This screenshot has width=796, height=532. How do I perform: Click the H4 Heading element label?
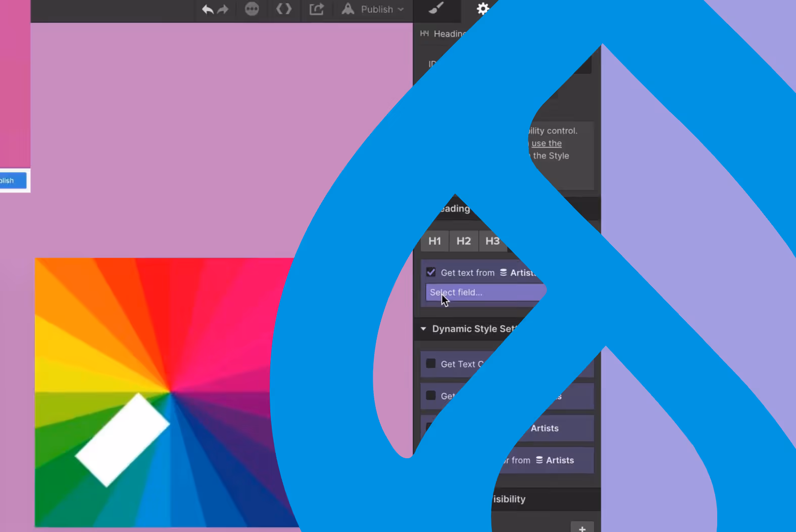pyautogui.click(x=442, y=34)
